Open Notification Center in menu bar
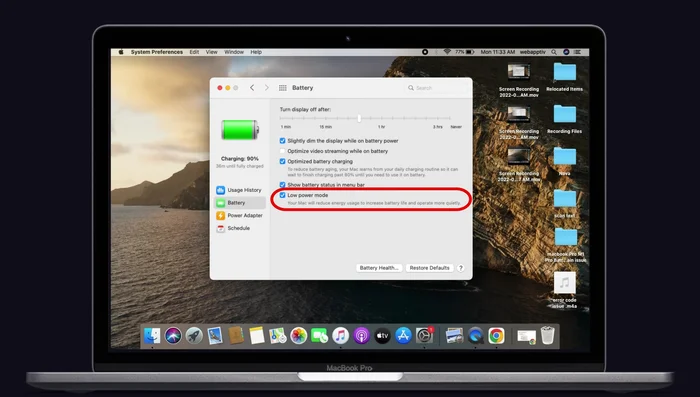The height and width of the screenshot is (397, 700). coord(577,52)
